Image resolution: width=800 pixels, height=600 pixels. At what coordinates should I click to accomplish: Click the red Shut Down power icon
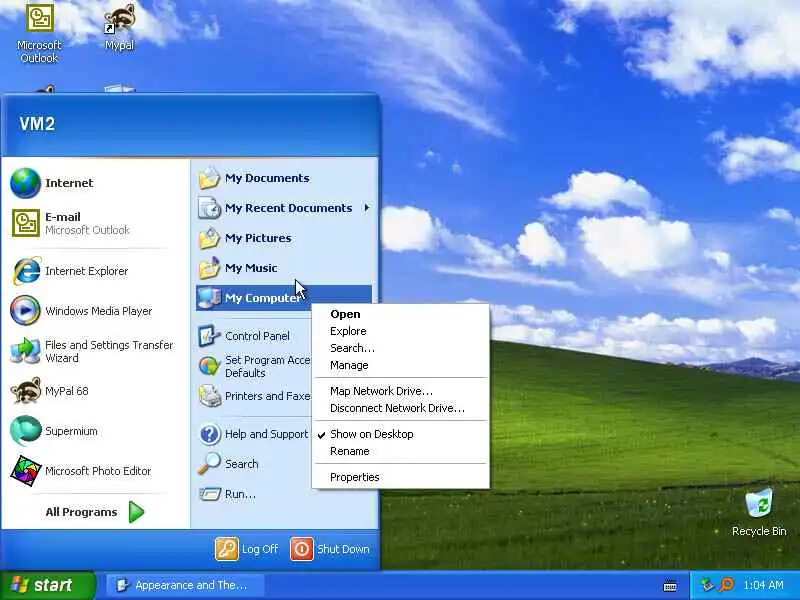coord(302,549)
